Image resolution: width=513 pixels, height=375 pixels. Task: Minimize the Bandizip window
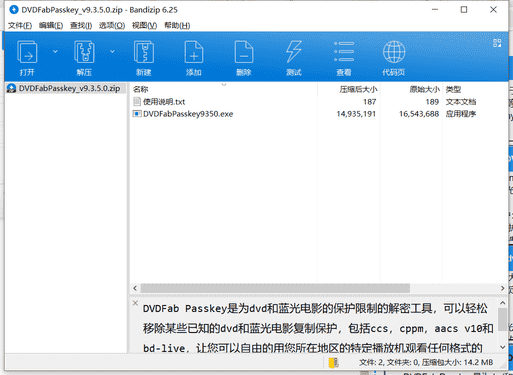tap(435, 10)
